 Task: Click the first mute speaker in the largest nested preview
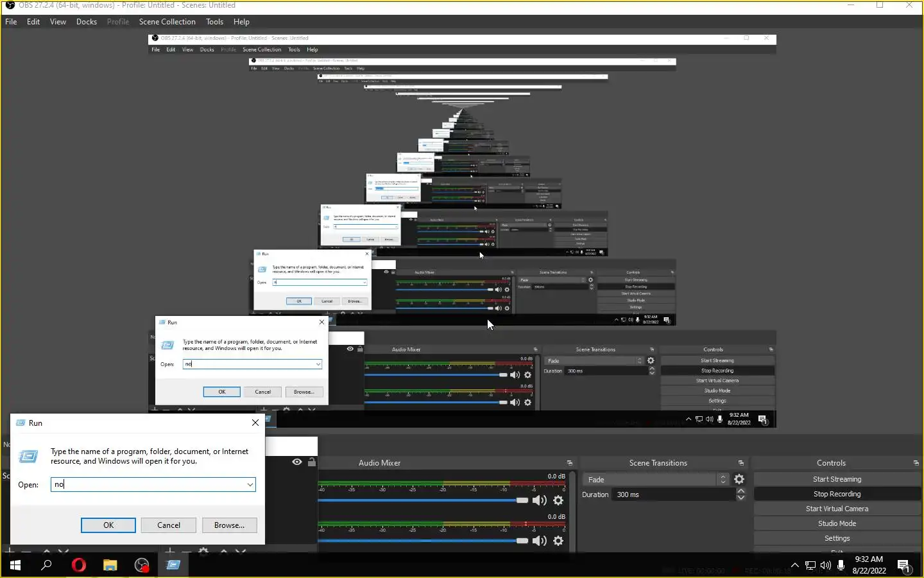515,375
